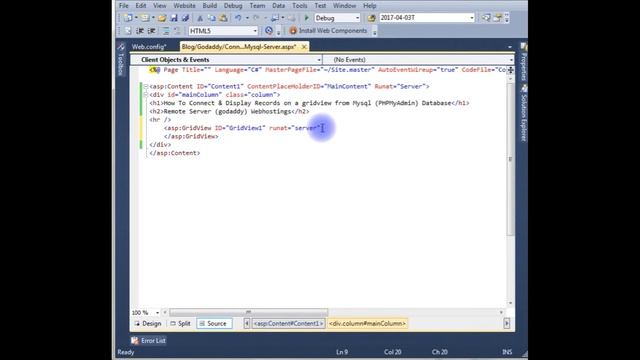Viewport: 640px width, 360px height.
Task: Open the File menu
Action: [124, 6]
